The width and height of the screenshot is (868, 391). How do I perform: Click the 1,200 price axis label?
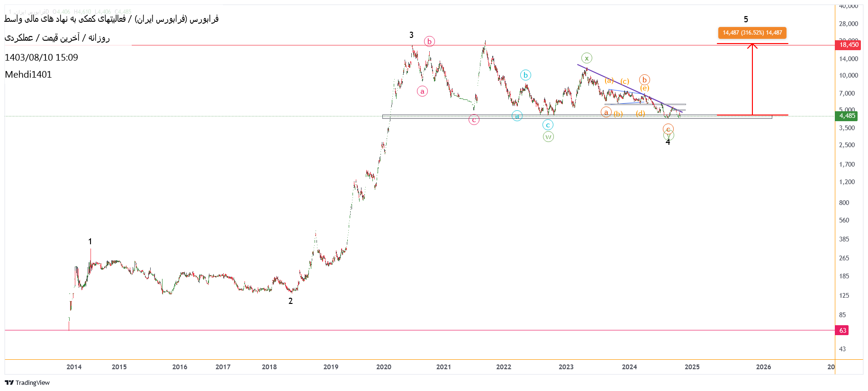tap(847, 182)
